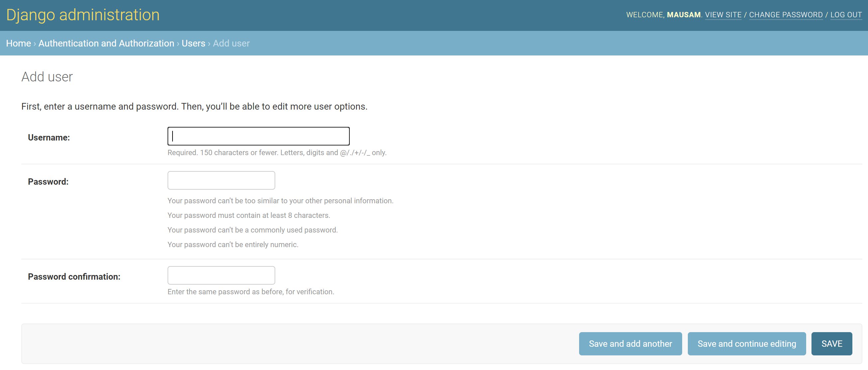The width and height of the screenshot is (868, 370).
Task: Log out of the admin
Action: click(846, 15)
